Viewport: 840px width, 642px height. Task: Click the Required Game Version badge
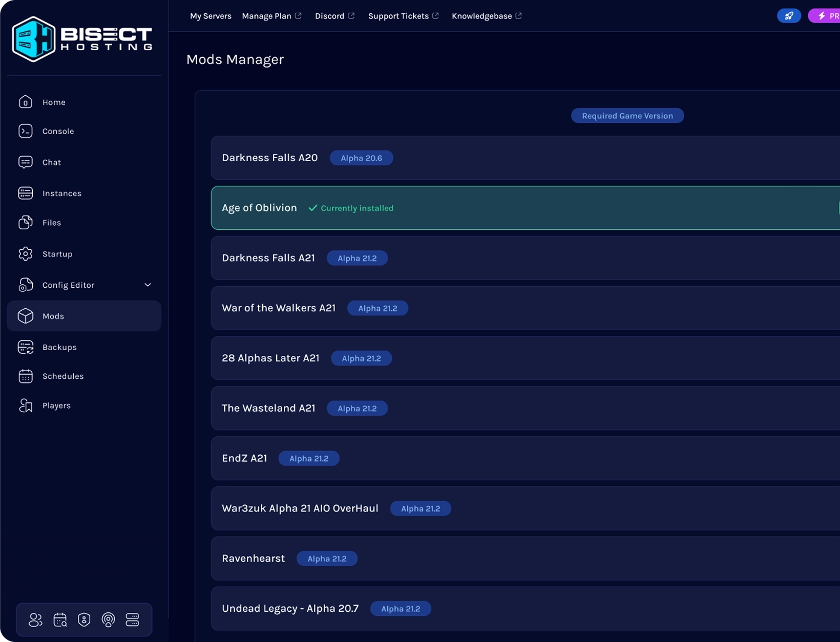coord(627,116)
